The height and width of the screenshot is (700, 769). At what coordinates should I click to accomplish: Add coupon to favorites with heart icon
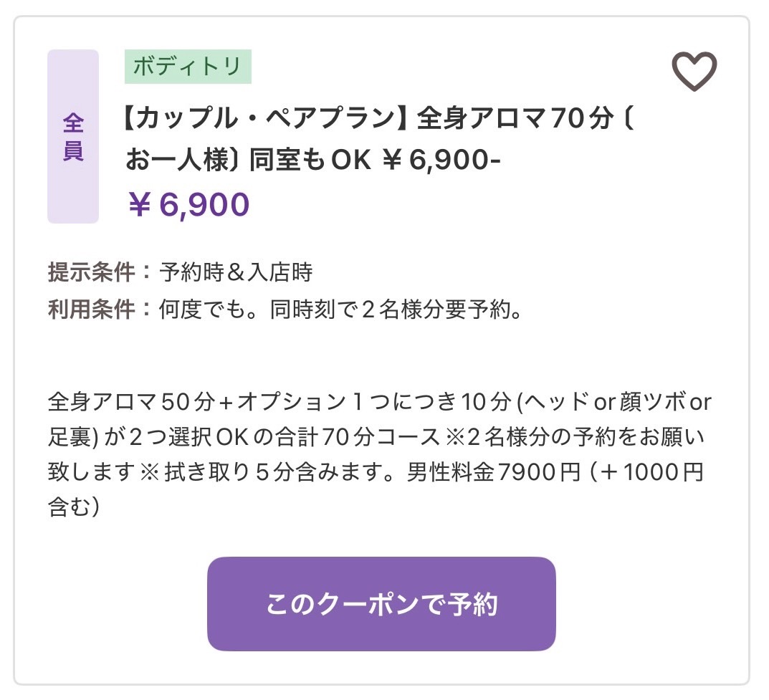pos(694,71)
